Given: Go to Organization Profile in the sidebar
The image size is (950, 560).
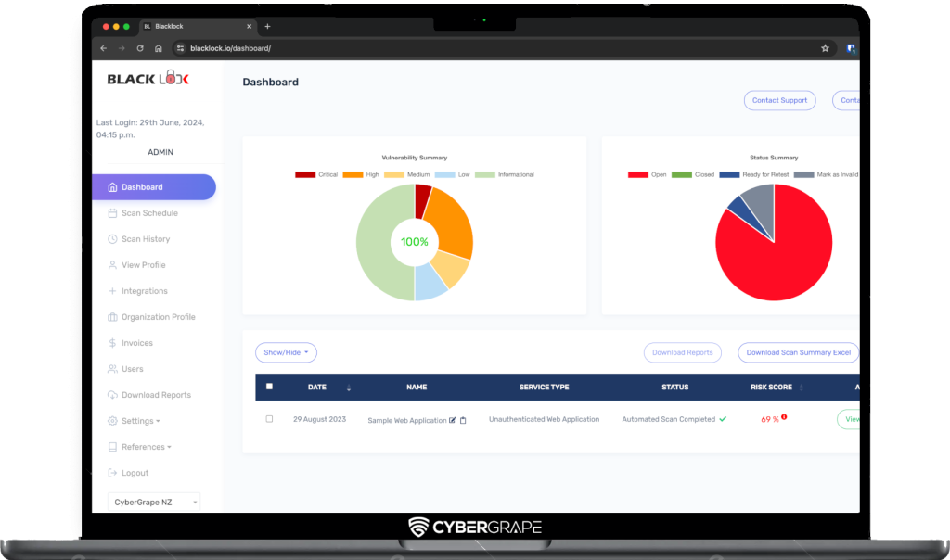Looking at the screenshot, I should pyautogui.click(x=158, y=317).
